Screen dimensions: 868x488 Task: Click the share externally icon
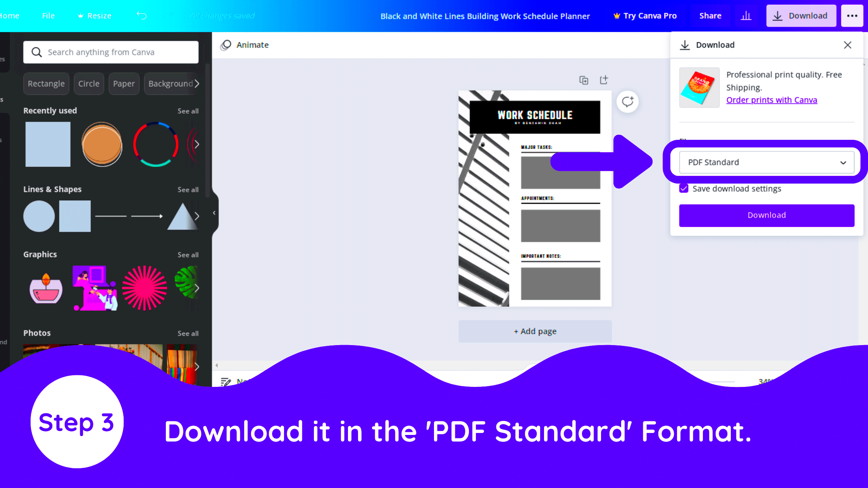(x=604, y=79)
